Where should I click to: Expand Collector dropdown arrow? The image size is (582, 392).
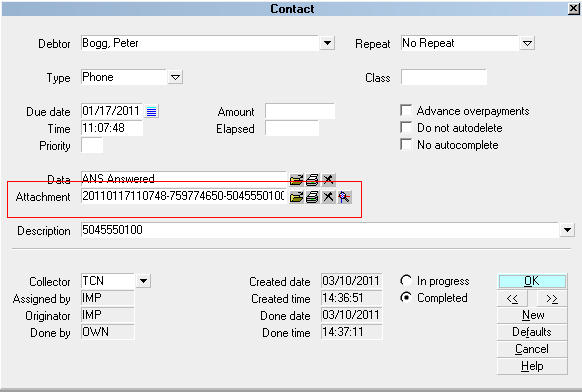coord(143,281)
